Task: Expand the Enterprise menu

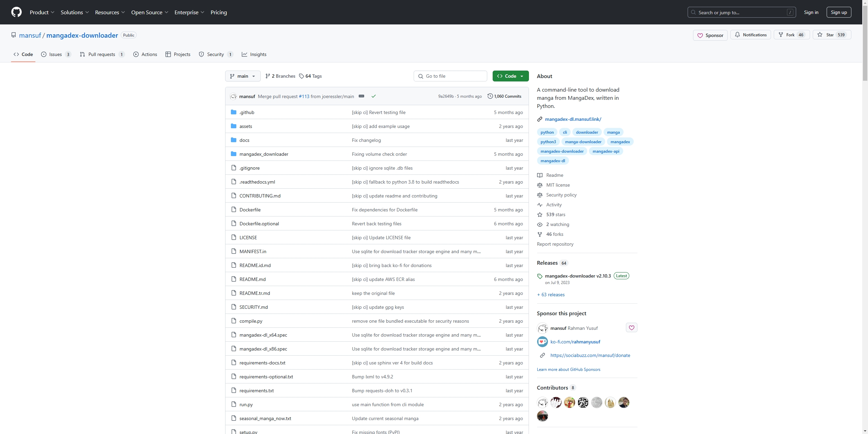Action: pyautogui.click(x=190, y=12)
